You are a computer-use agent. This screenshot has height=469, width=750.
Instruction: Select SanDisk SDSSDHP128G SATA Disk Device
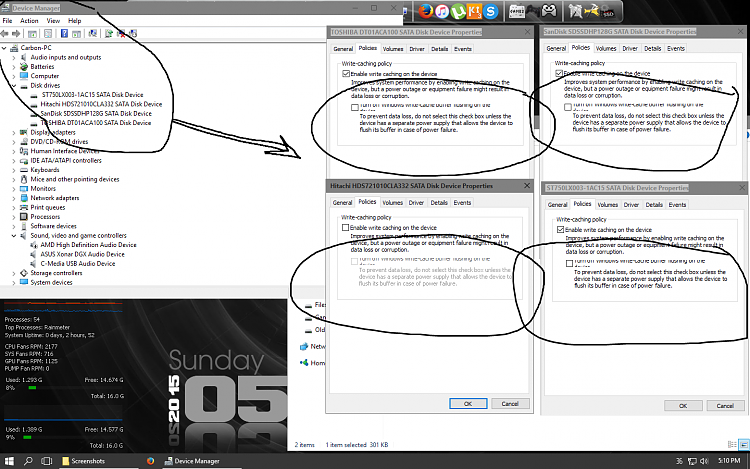tap(96, 113)
